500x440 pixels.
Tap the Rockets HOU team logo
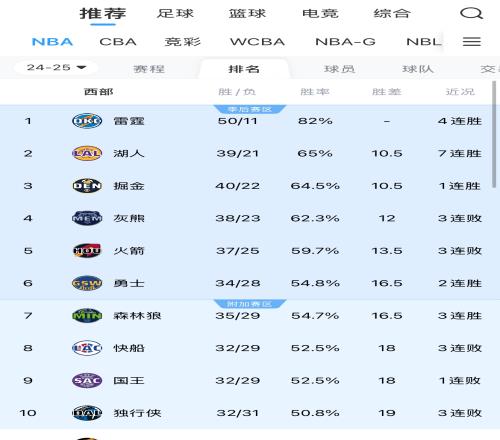tap(87, 251)
